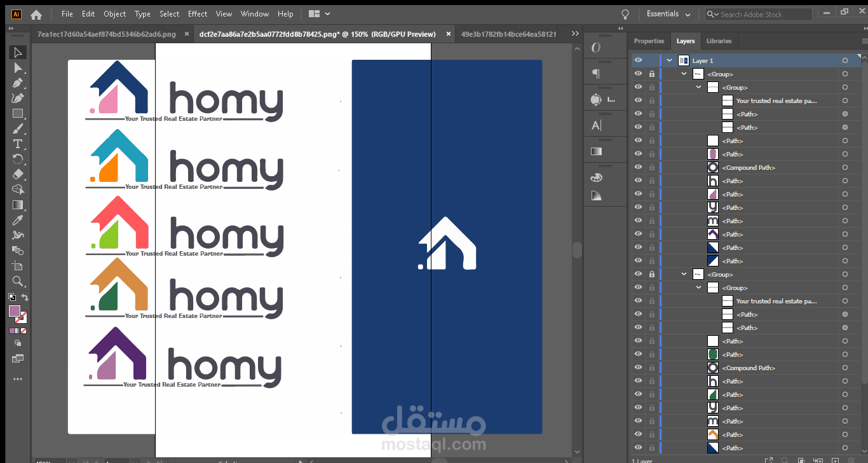Unlock the purple roof Path layer

pyautogui.click(x=652, y=234)
